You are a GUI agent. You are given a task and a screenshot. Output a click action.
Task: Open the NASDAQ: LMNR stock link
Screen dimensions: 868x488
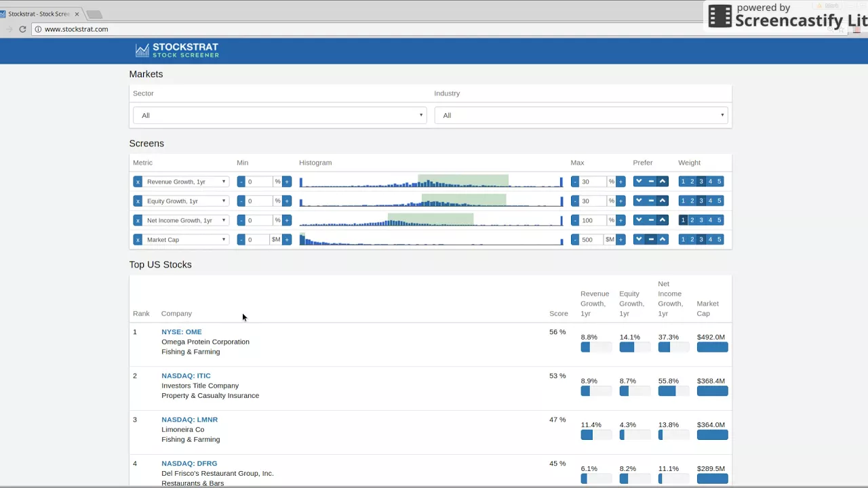(189, 420)
